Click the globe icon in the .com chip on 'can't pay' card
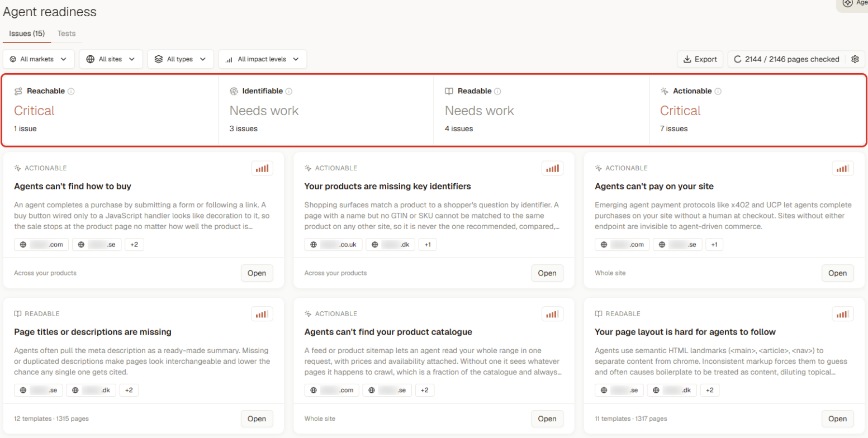This screenshot has width=868, height=438. tap(604, 245)
